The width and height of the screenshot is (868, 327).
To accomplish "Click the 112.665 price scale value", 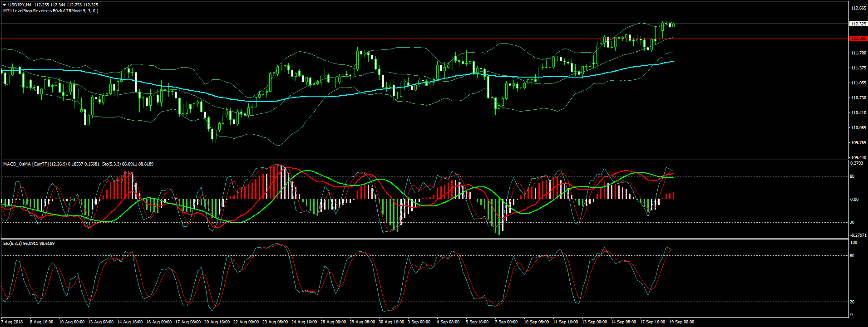I will click(858, 8).
